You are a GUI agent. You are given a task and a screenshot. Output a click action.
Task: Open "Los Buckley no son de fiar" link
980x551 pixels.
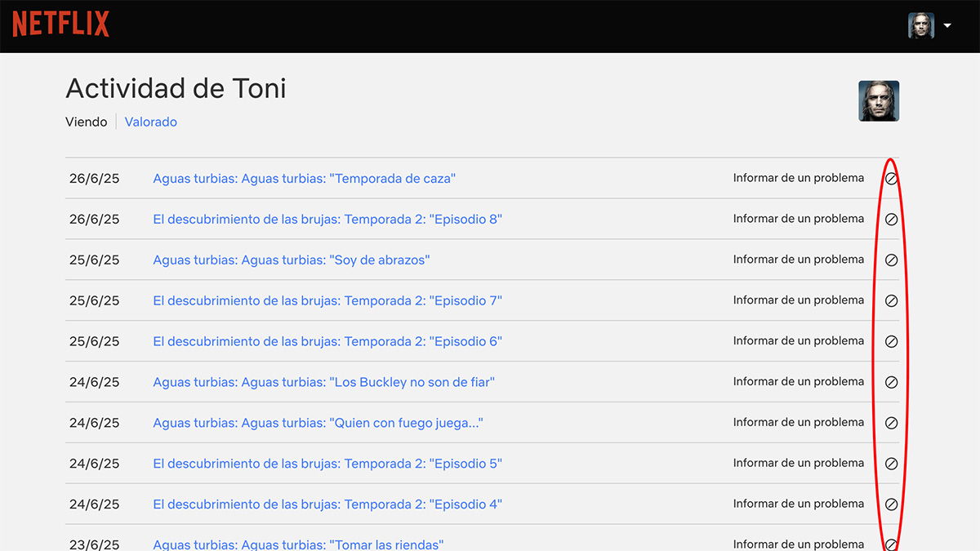point(324,382)
